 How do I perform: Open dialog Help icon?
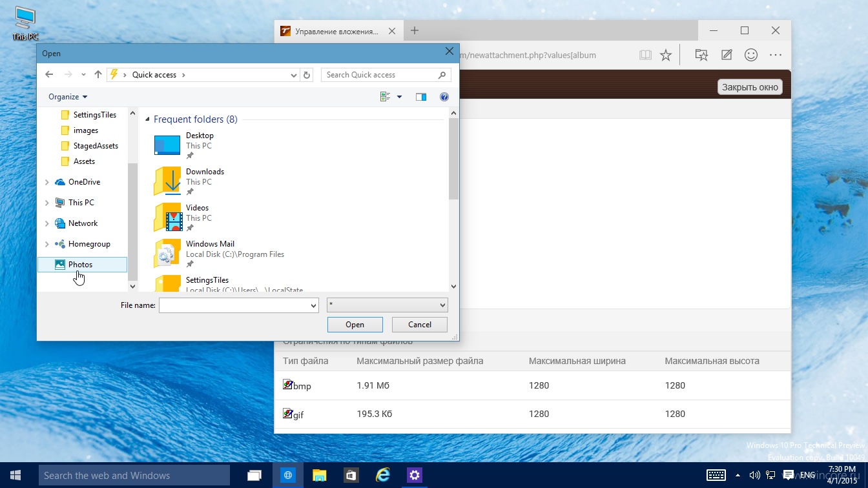[444, 97]
